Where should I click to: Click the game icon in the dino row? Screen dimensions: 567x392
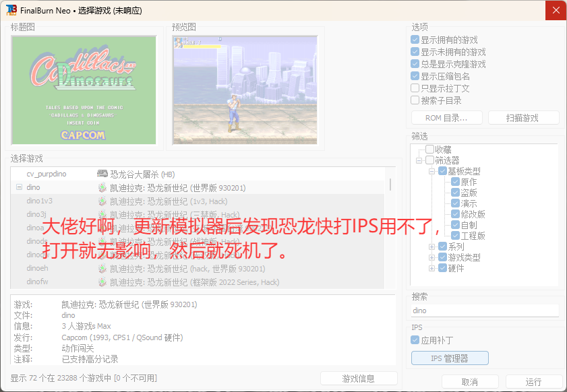coord(102,187)
